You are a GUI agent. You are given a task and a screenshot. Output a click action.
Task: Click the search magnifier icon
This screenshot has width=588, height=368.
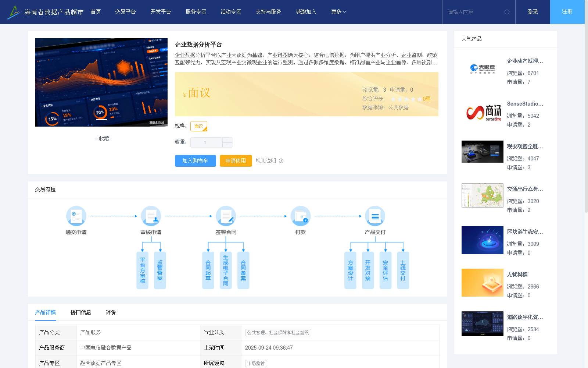point(507,12)
